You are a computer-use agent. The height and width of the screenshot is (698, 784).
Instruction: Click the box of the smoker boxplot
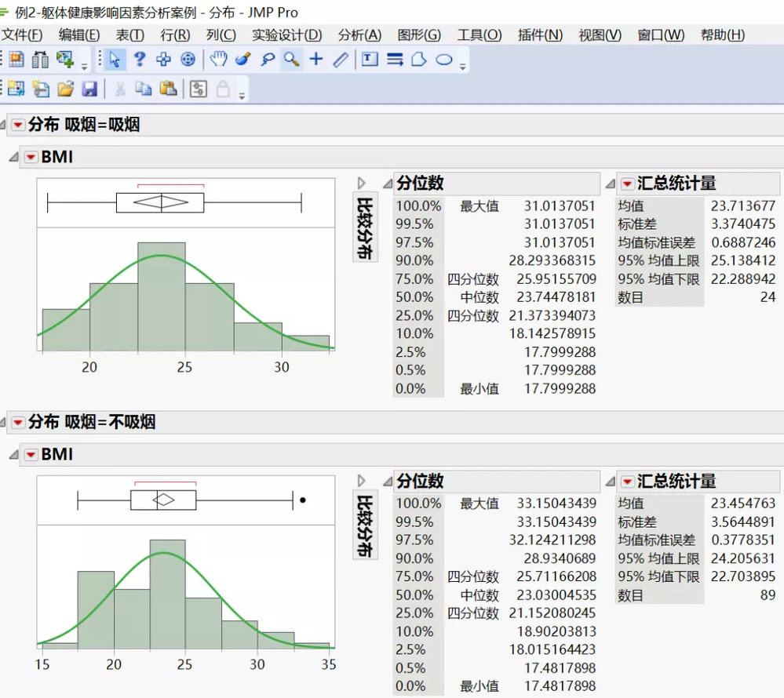[160, 203]
